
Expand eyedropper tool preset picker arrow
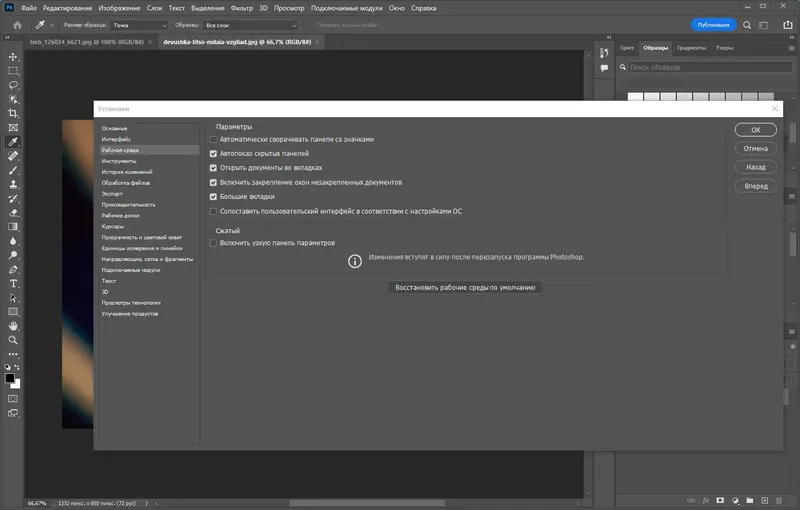pos(52,25)
